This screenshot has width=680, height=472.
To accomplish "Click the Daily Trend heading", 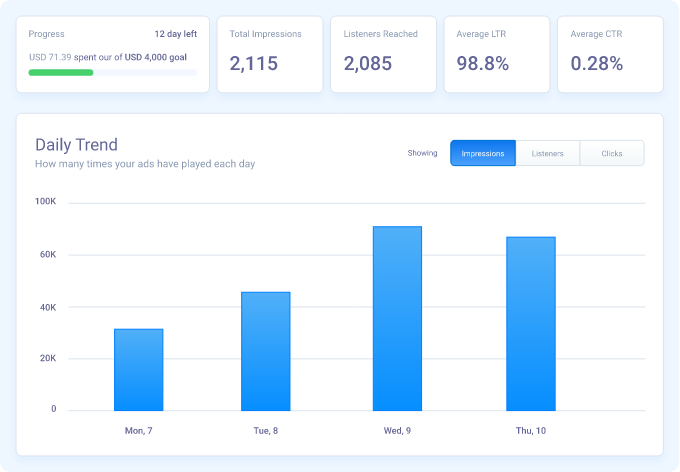I will 76,145.
